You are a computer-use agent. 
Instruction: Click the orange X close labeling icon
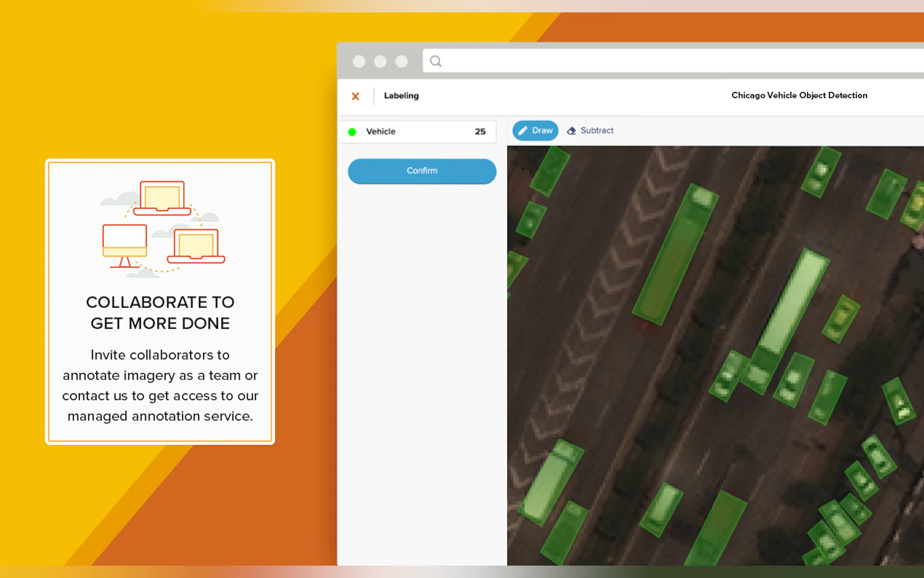[x=355, y=96]
